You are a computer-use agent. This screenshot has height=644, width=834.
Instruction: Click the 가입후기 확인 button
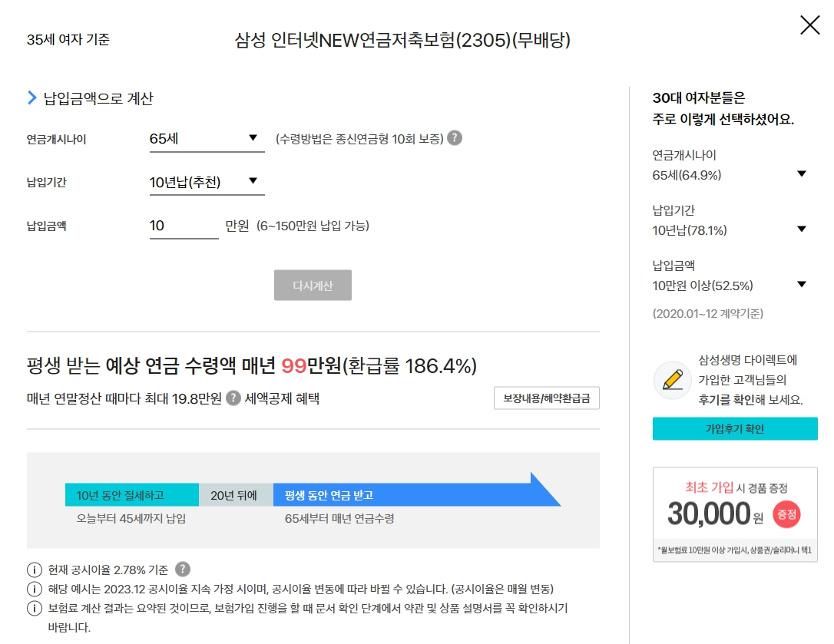734,428
